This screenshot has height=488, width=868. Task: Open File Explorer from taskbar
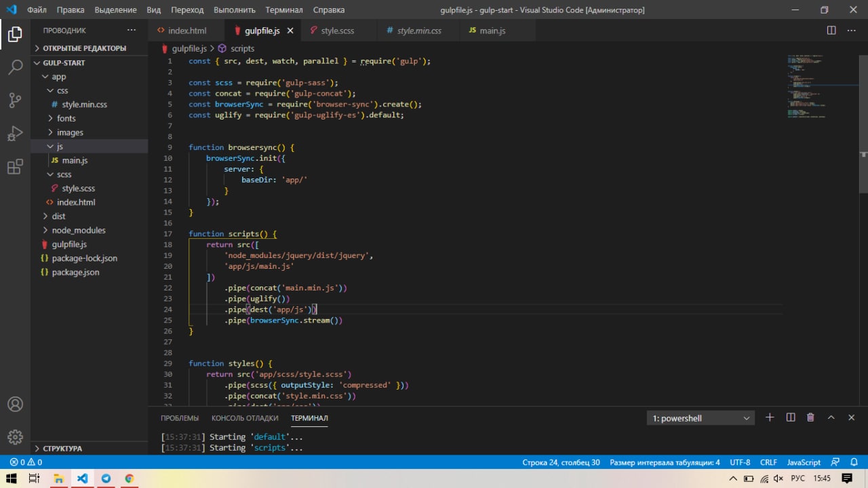[58, 478]
